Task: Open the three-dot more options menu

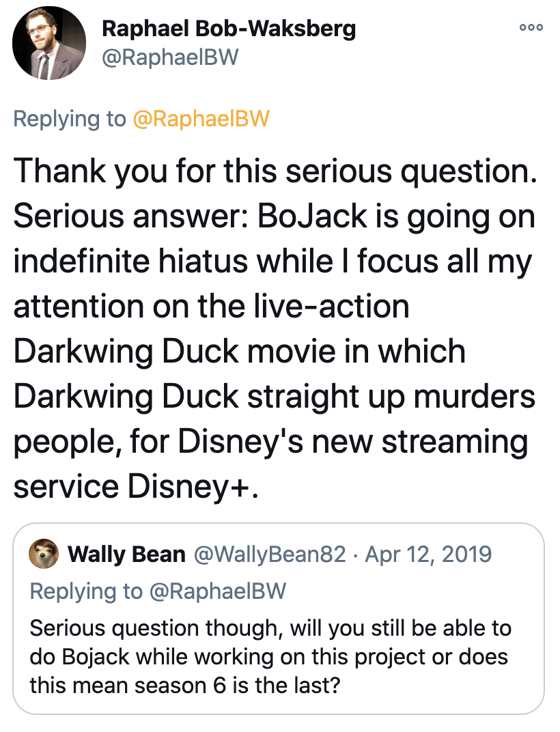Action: [x=531, y=27]
